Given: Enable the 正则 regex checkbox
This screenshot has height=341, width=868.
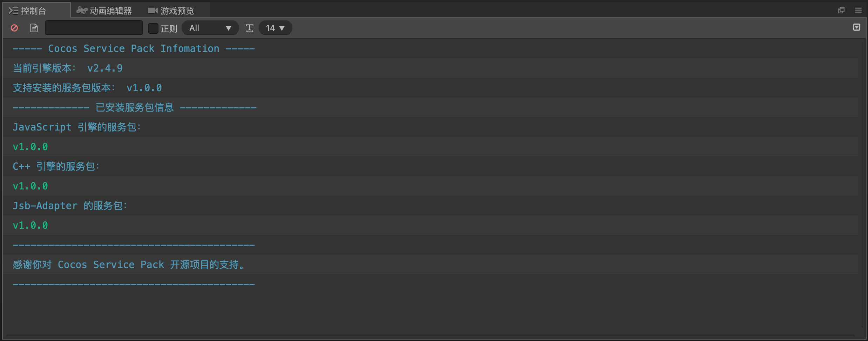Looking at the screenshot, I should [153, 28].
